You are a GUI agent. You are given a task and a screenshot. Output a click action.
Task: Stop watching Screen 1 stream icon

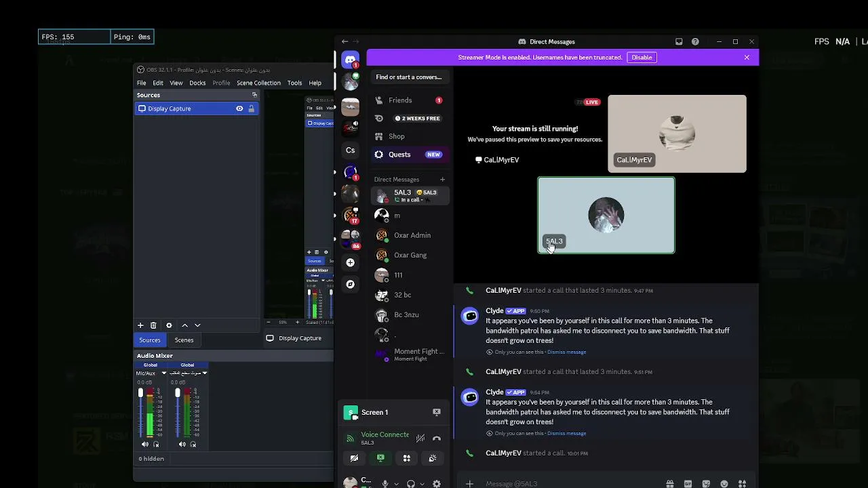(x=437, y=412)
